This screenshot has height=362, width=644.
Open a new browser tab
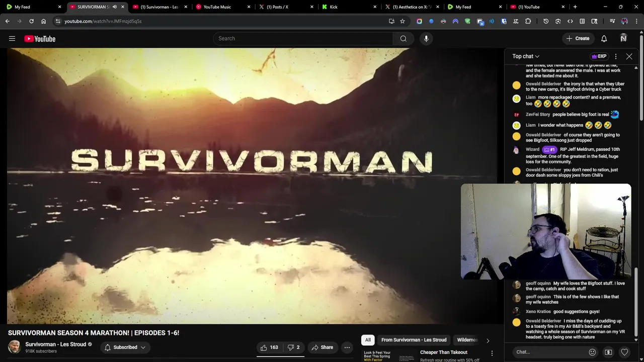click(575, 7)
